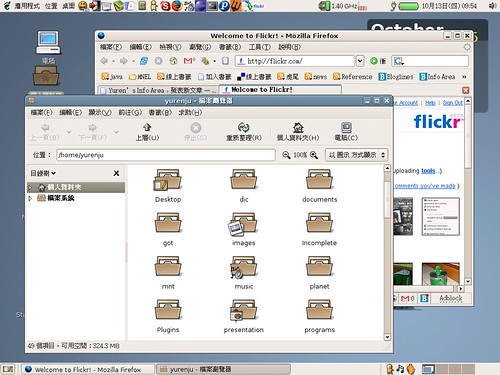Screen dimensions: 500x375
Task: Zoom out with the minus magnifier icon
Action: tap(286, 155)
